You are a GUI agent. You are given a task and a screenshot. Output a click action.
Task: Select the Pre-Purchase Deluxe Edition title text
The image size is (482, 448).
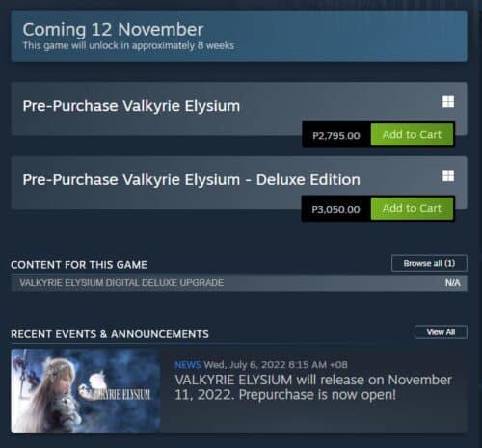(191, 180)
